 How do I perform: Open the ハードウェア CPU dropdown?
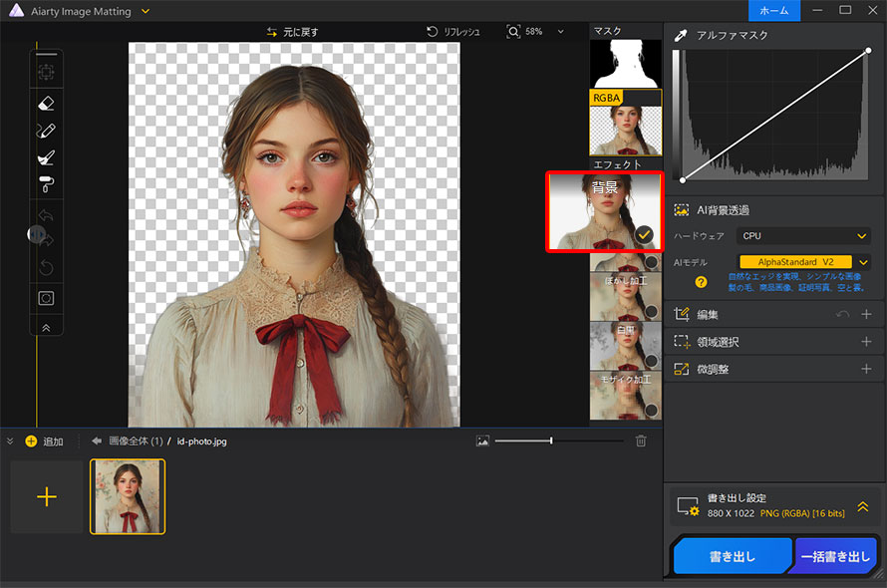click(x=803, y=236)
